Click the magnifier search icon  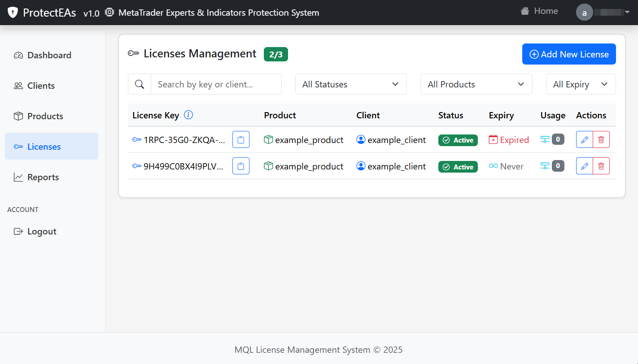(x=140, y=84)
